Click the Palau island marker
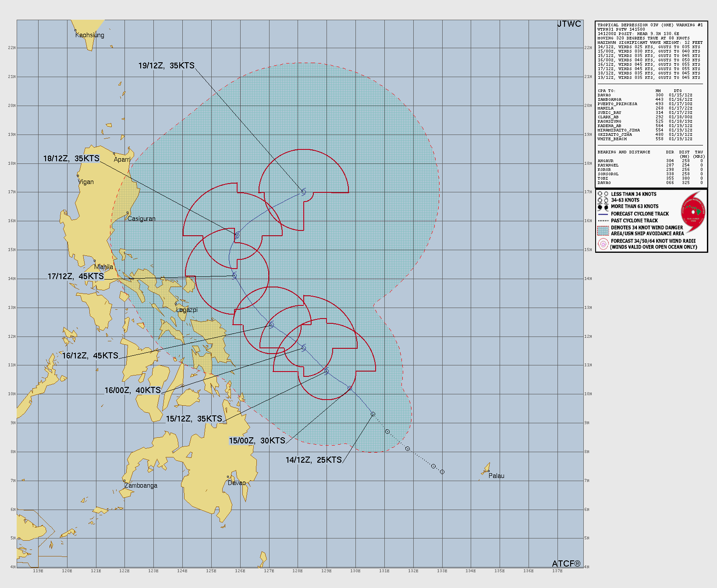The width and height of the screenshot is (717, 588). pos(489,471)
